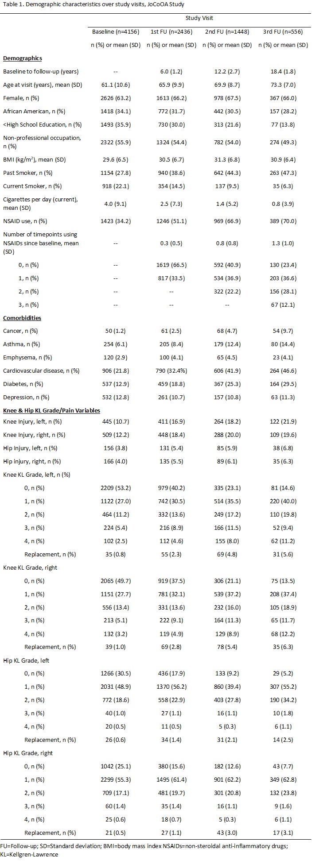This screenshot has width=319, height=868.
Task: Select the Baseline (n=4156) column header
Action: point(115,32)
